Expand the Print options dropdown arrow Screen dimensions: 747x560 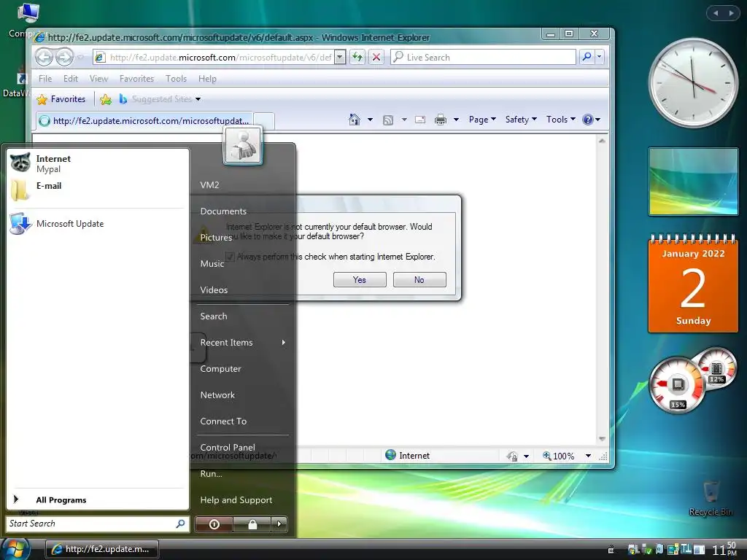(x=456, y=120)
